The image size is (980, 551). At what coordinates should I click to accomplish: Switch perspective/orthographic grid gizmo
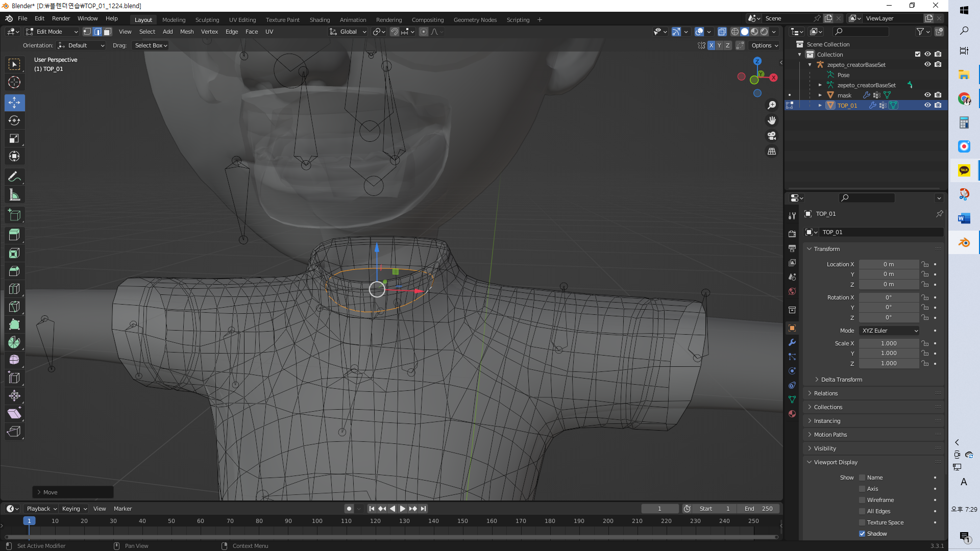coord(772,152)
